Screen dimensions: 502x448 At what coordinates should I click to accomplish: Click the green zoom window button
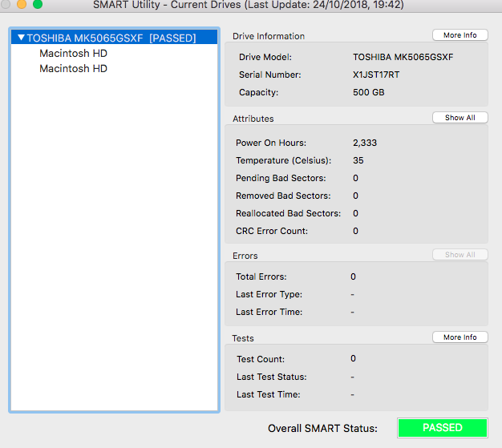click(x=38, y=4)
